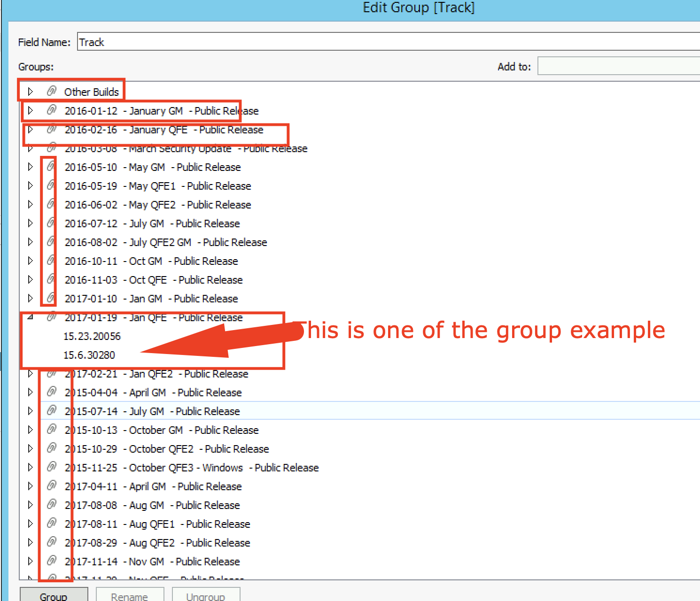Click the Rename button
The height and width of the screenshot is (601, 700).
[130, 594]
